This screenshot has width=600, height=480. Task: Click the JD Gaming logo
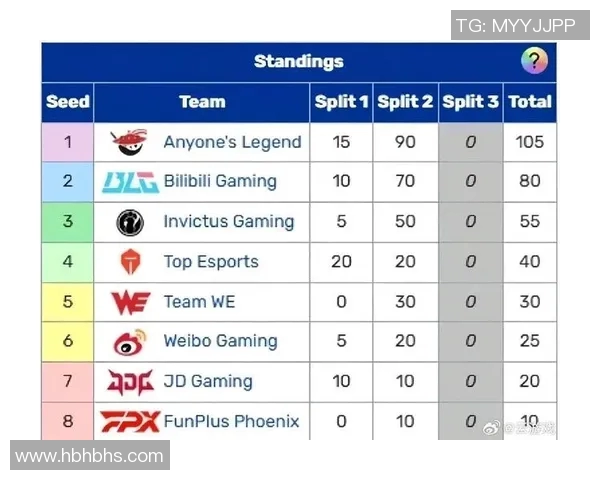click(x=130, y=382)
